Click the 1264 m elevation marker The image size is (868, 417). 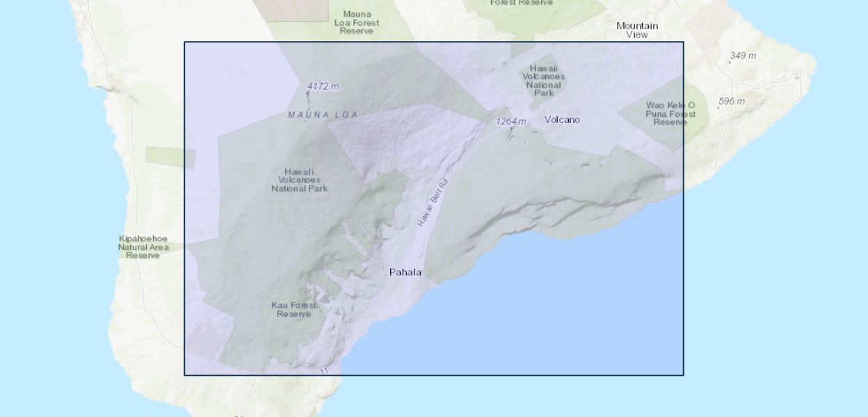(x=511, y=122)
